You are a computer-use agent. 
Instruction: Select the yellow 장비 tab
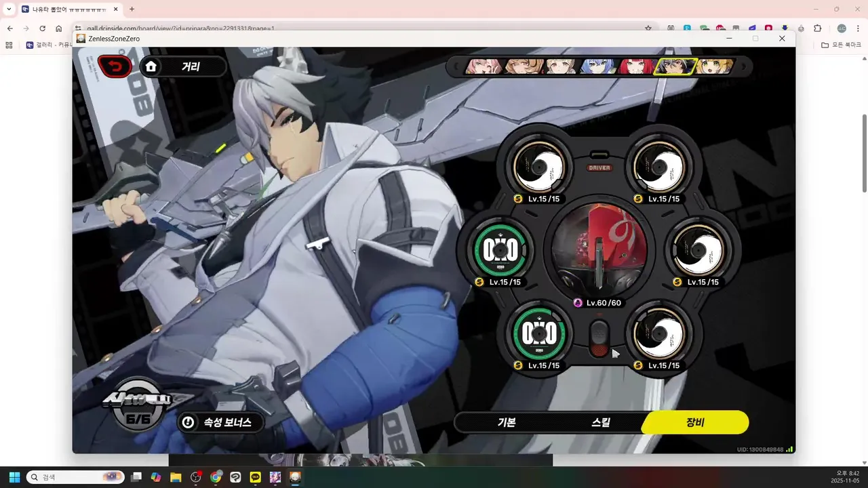pos(695,422)
